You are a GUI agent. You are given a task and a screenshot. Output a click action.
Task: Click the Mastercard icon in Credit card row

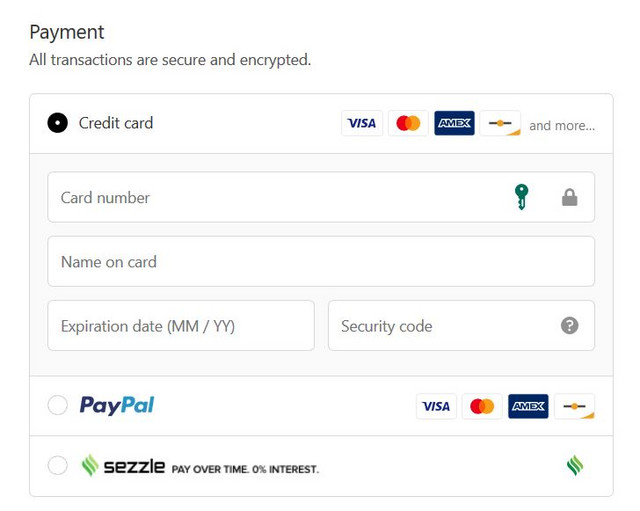point(408,124)
